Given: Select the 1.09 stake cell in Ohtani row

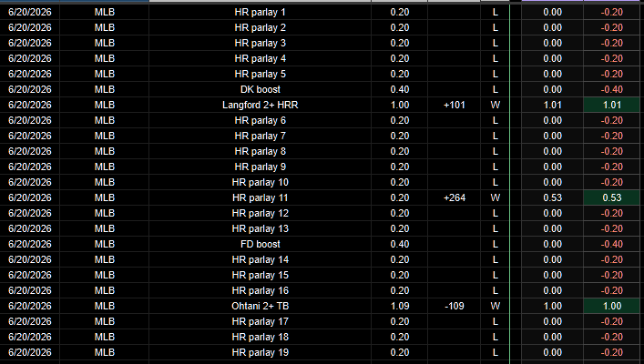Looking at the screenshot, I should (400, 306).
